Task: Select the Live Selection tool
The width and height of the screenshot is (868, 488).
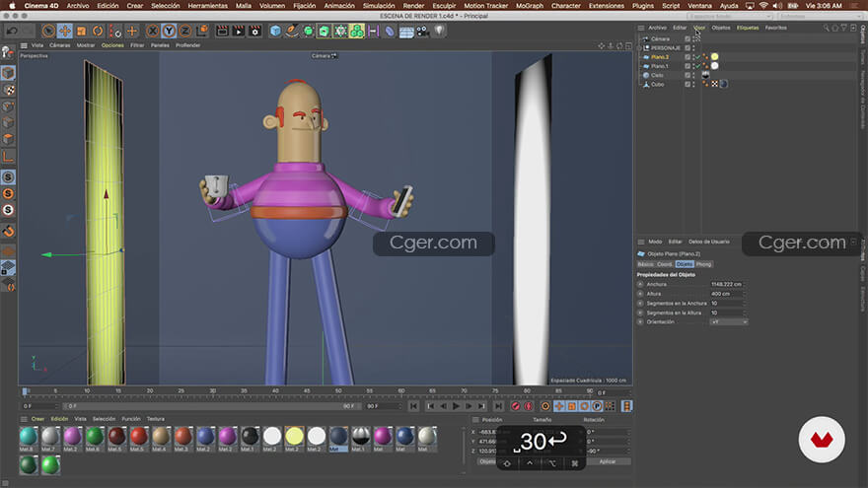Action: coord(48,31)
